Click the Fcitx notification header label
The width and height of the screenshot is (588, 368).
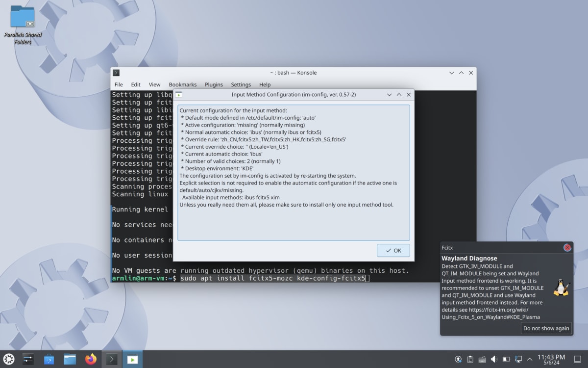point(447,248)
